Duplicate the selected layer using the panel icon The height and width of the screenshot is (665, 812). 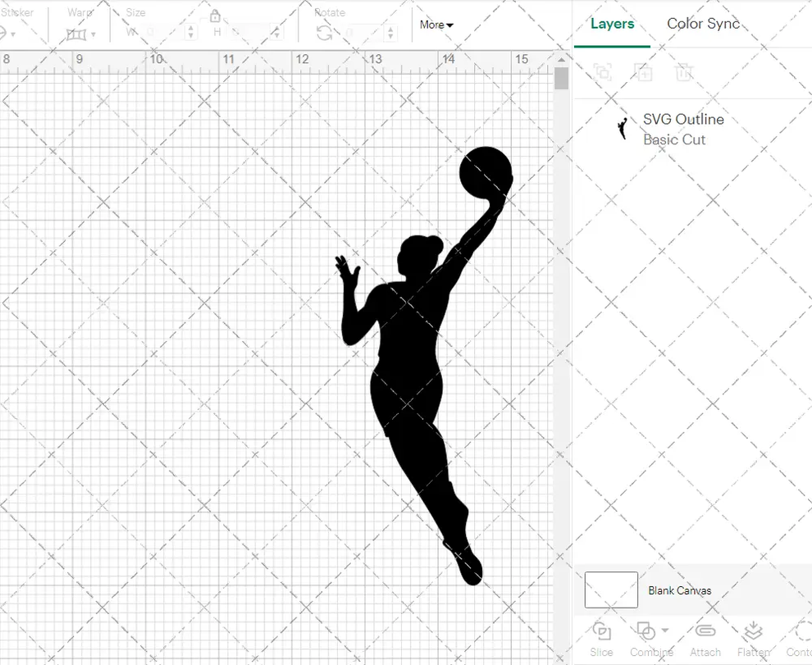pos(644,73)
